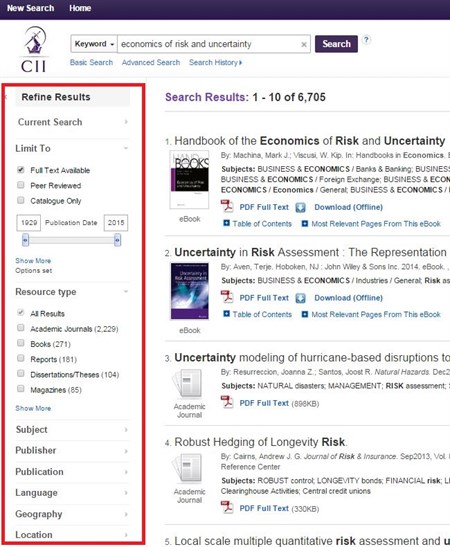Click the book cover of Uncertainty in Risk Assessment
This screenshot has width=450, height=547.
coord(189,291)
